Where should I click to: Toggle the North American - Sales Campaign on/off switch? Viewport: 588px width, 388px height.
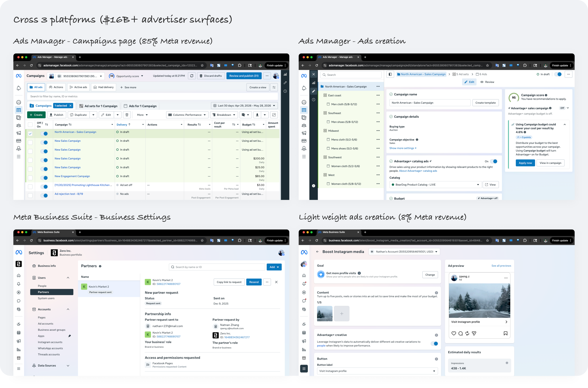click(x=44, y=134)
